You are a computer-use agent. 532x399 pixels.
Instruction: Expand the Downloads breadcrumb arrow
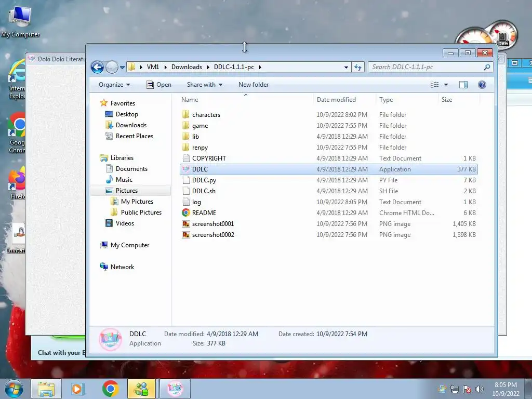pos(208,67)
